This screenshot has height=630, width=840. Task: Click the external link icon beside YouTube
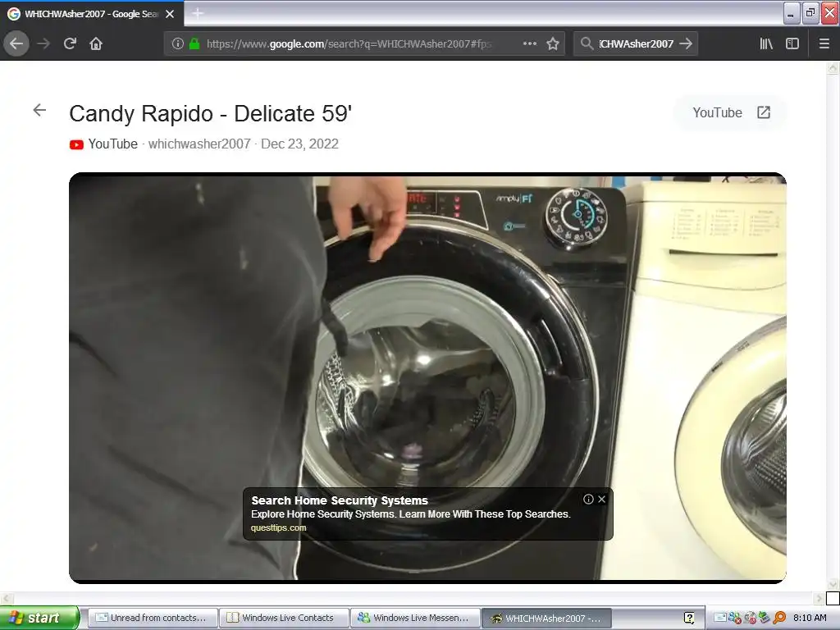(x=764, y=112)
